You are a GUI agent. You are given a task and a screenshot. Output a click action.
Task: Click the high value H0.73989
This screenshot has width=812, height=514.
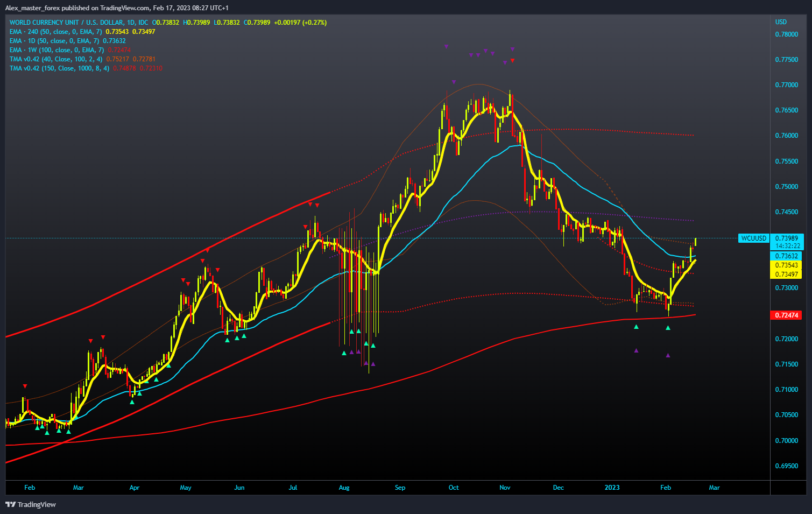tap(196, 23)
